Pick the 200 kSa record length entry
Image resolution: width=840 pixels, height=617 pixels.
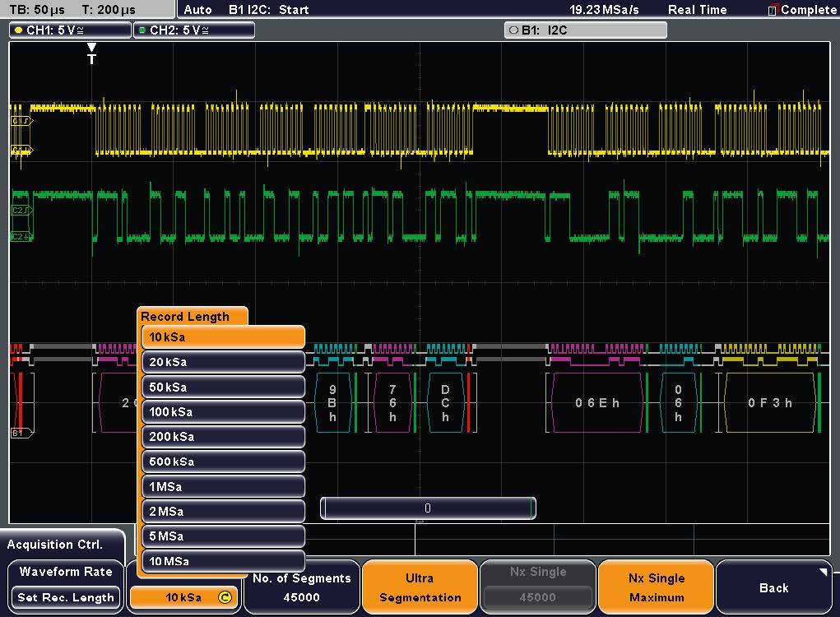pyautogui.click(x=224, y=437)
